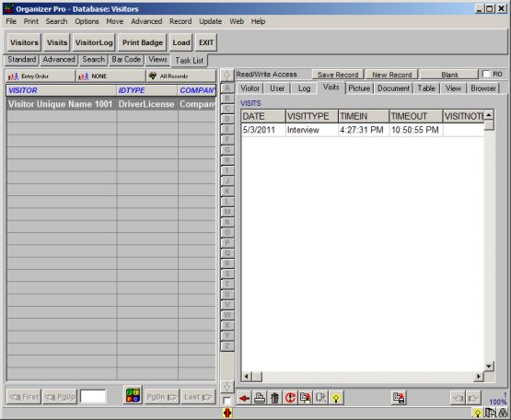Viewport: 511px width, 420px height.
Task: Click the red back arrow icon
Action: (244, 398)
